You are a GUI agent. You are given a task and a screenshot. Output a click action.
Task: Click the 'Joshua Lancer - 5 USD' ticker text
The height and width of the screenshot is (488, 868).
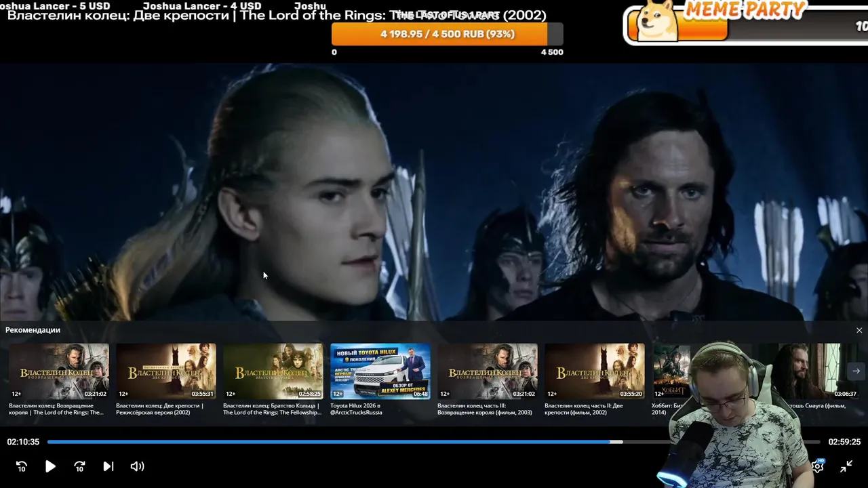[55, 6]
